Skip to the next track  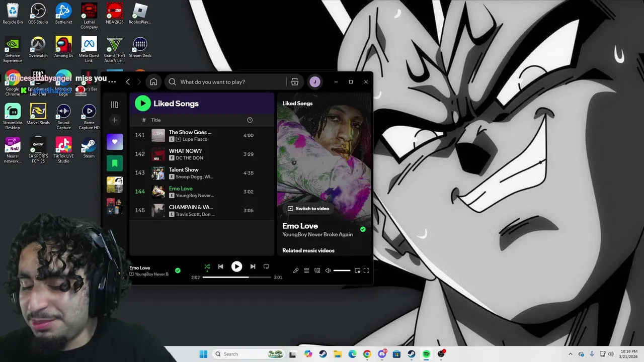pyautogui.click(x=253, y=266)
